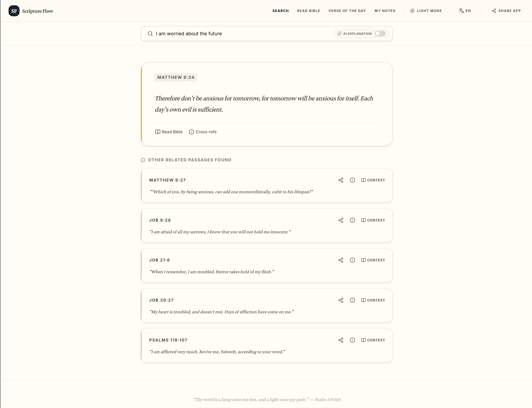Open info for Job 9:28 passage
Image resolution: width=532 pixels, height=408 pixels.
(x=352, y=220)
